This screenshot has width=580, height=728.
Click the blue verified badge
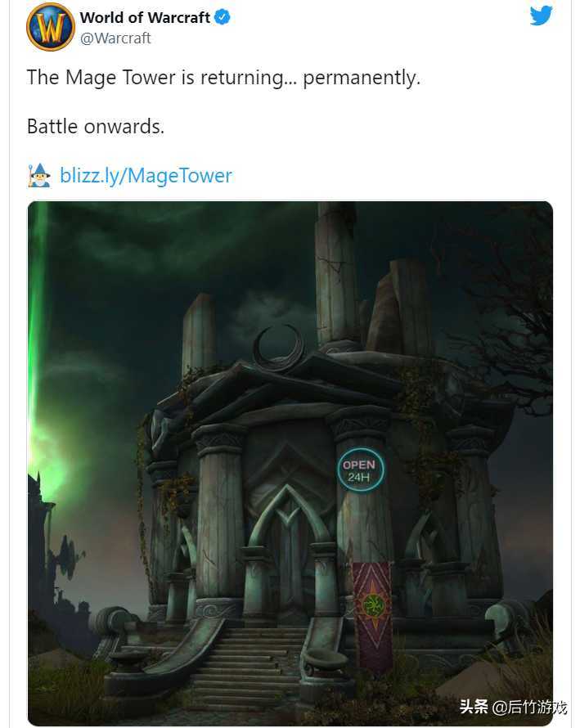[x=223, y=18]
